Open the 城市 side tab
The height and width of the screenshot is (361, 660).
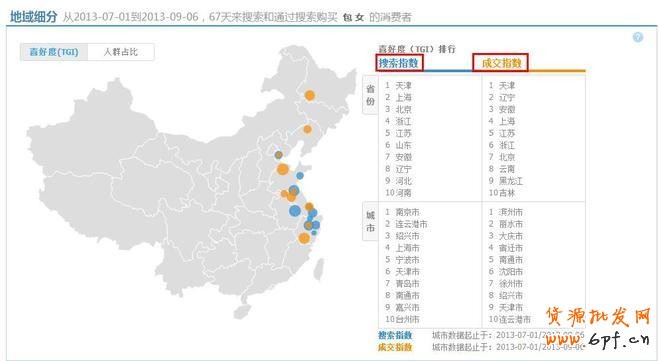pyautogui.click(x=370, y=222)
